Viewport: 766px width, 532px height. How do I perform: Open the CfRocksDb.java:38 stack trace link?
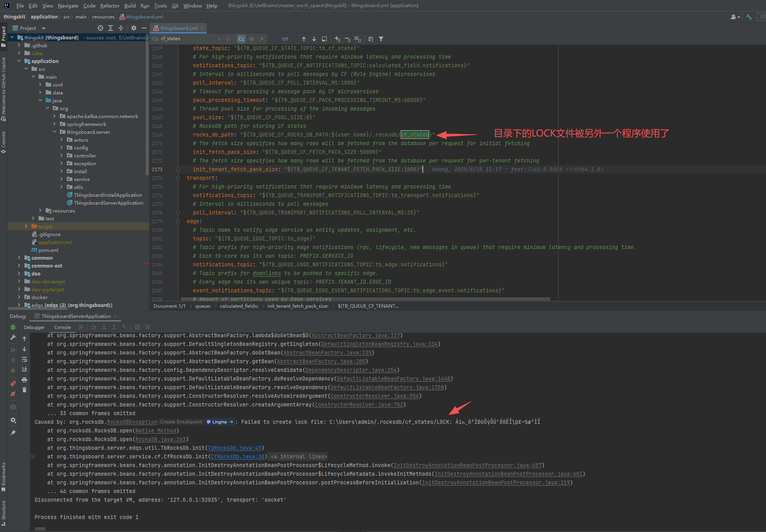coord(238,456)
